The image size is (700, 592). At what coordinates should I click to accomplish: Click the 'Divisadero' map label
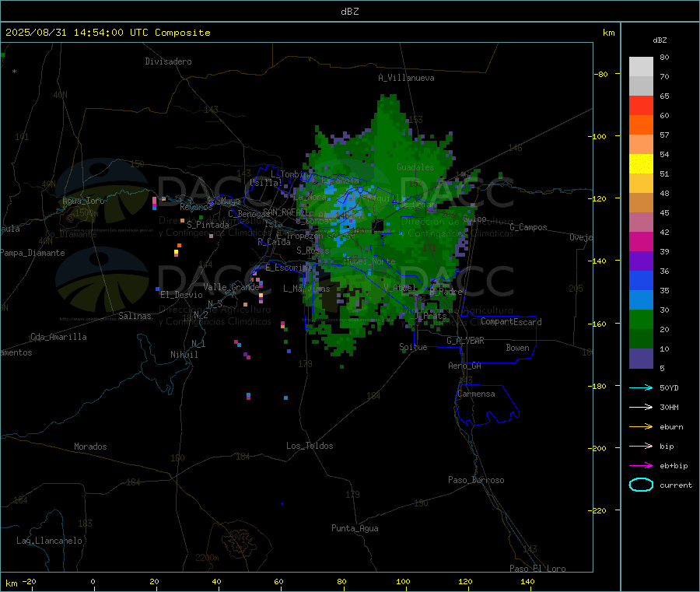pos(168,61)
